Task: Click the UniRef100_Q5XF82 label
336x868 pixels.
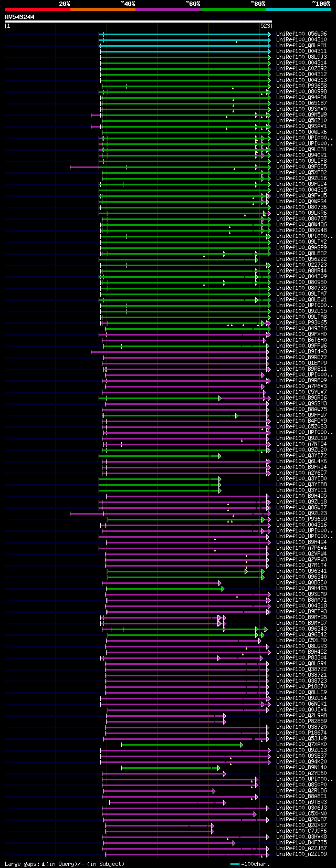Action: click(x=301, y=172)
